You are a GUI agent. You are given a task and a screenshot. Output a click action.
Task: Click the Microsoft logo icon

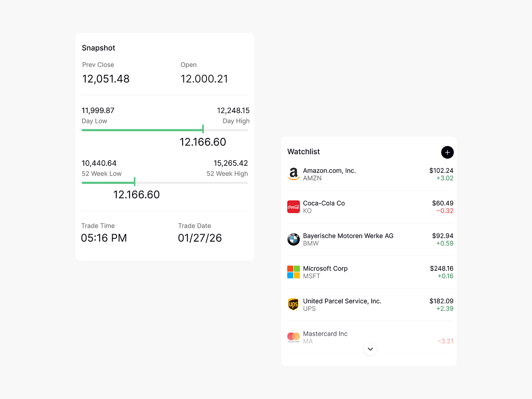[293, 272]
